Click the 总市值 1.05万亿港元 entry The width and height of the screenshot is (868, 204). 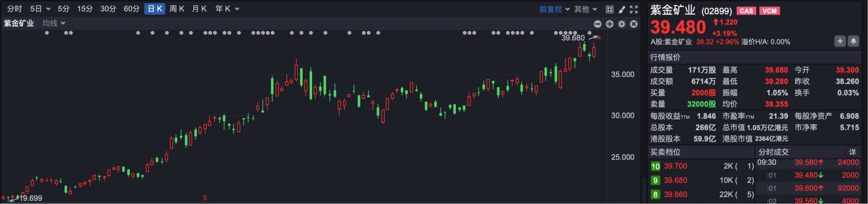tap(755, 127)
